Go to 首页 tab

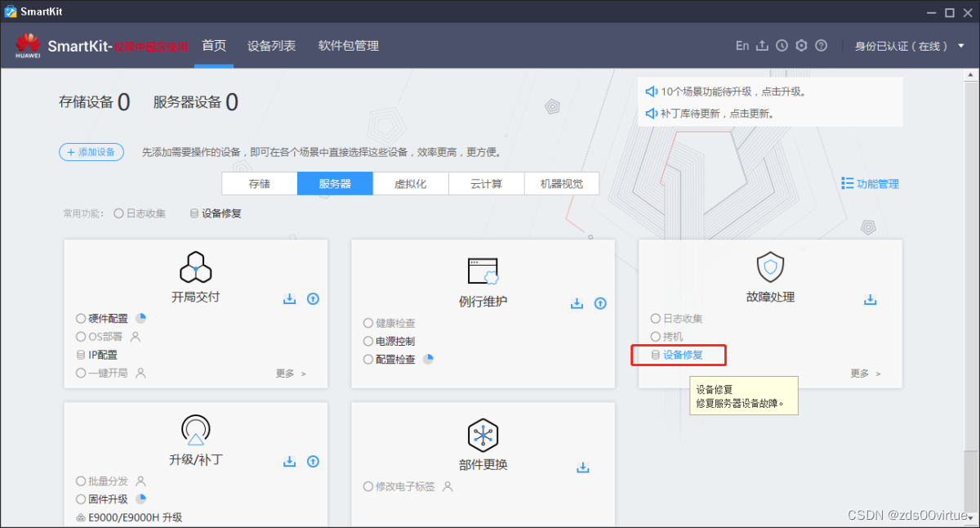[214, 46]
